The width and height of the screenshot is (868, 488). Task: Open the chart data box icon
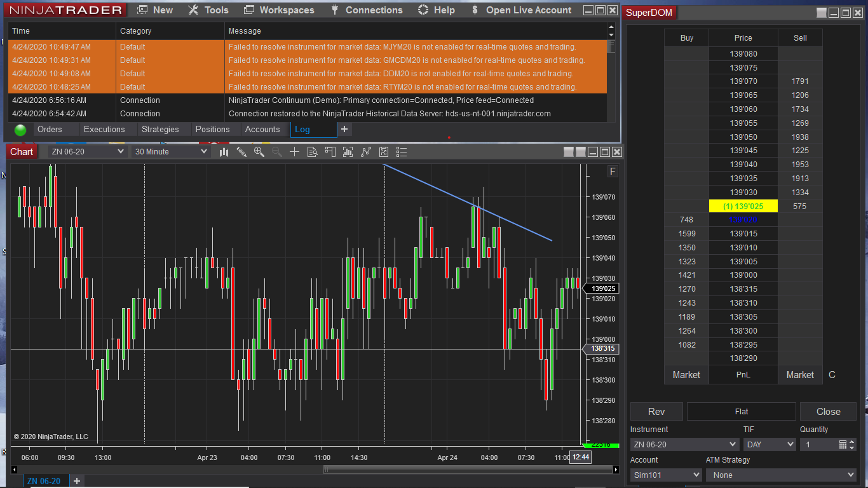(x=312, y=152)
